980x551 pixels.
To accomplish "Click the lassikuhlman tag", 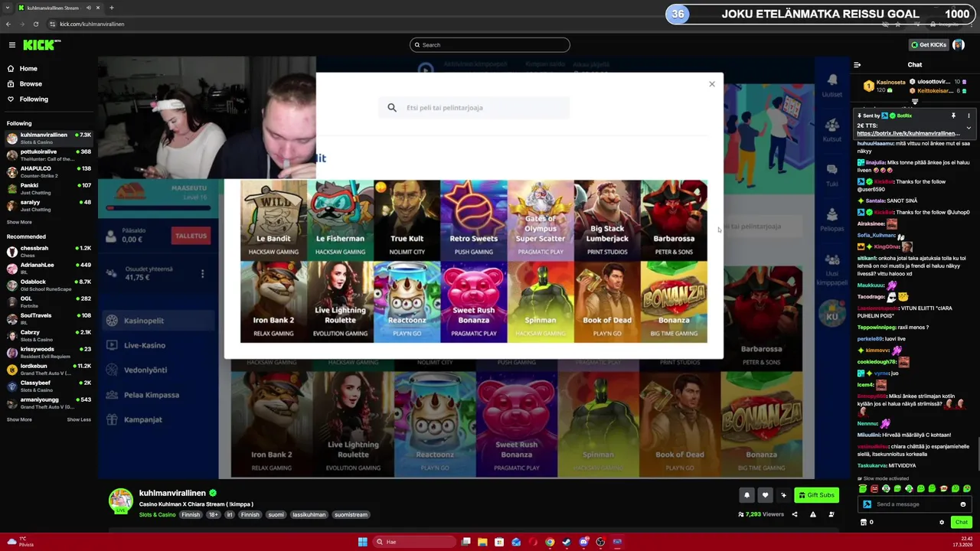I will [x=309, y=515].
